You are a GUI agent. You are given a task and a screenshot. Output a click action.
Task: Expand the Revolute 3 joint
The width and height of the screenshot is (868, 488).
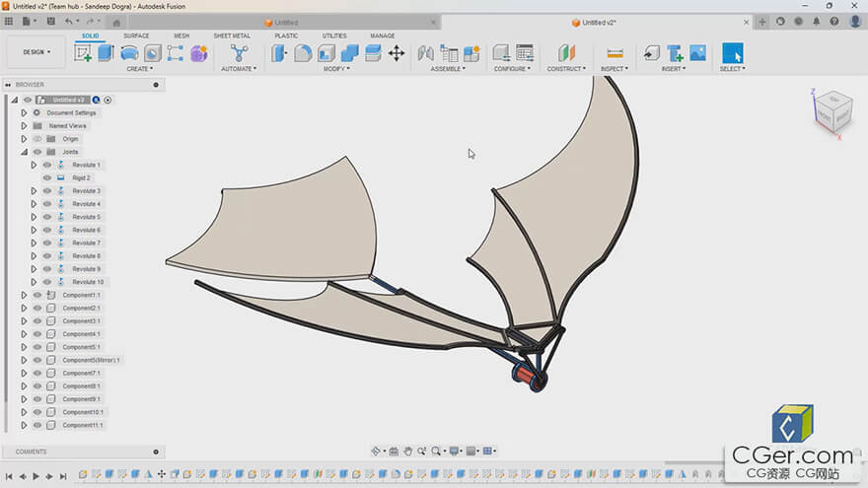(x=34, y=191)
